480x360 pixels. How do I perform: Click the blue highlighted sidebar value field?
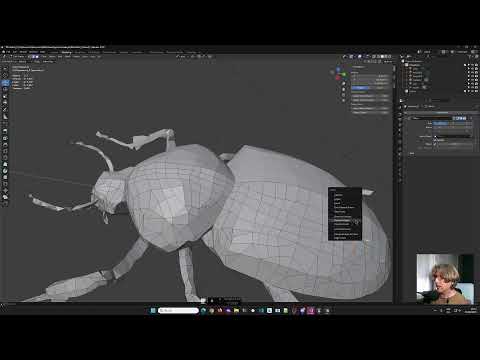[x=360, y=88]
